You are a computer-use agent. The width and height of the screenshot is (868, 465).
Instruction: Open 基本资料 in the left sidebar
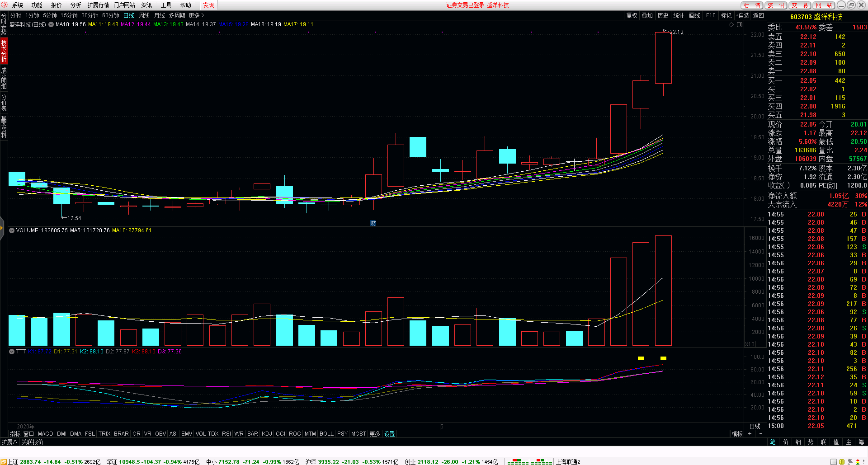point(4,127)
